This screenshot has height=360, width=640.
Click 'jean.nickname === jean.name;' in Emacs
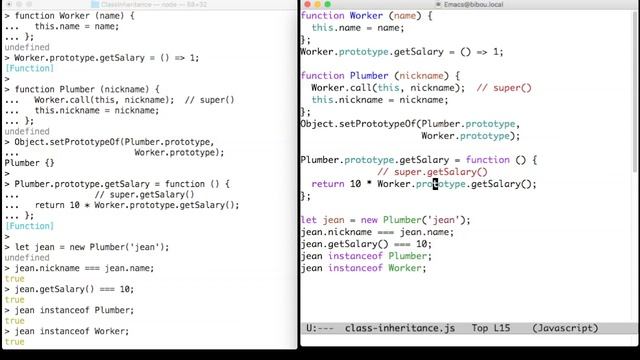377,232
